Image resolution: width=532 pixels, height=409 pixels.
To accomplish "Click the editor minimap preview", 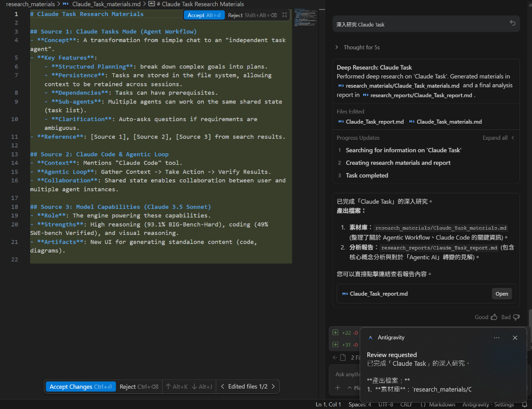I will [307, 21].
